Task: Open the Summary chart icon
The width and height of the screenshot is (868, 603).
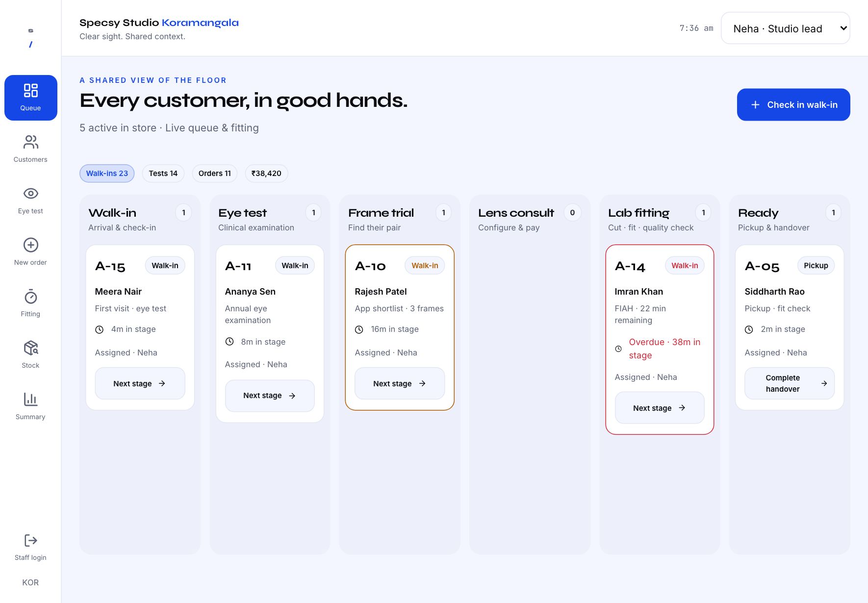Action: (x=30, y=400)
